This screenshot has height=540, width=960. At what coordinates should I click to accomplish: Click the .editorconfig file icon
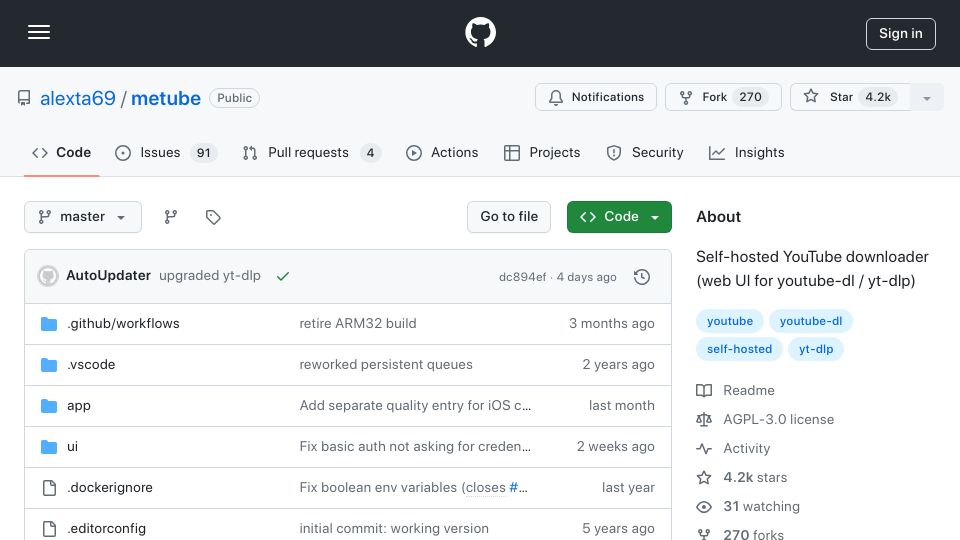click(x=49, y=528)
